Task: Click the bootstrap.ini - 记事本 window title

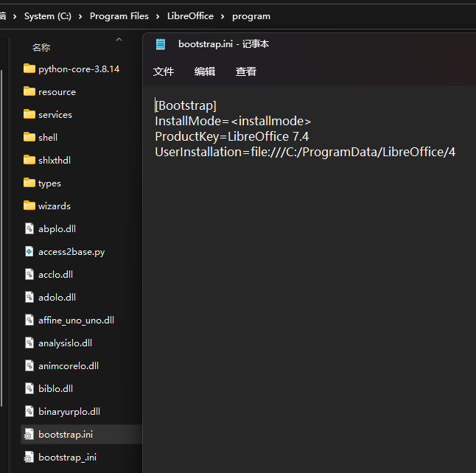Action: tap(224, 44)
